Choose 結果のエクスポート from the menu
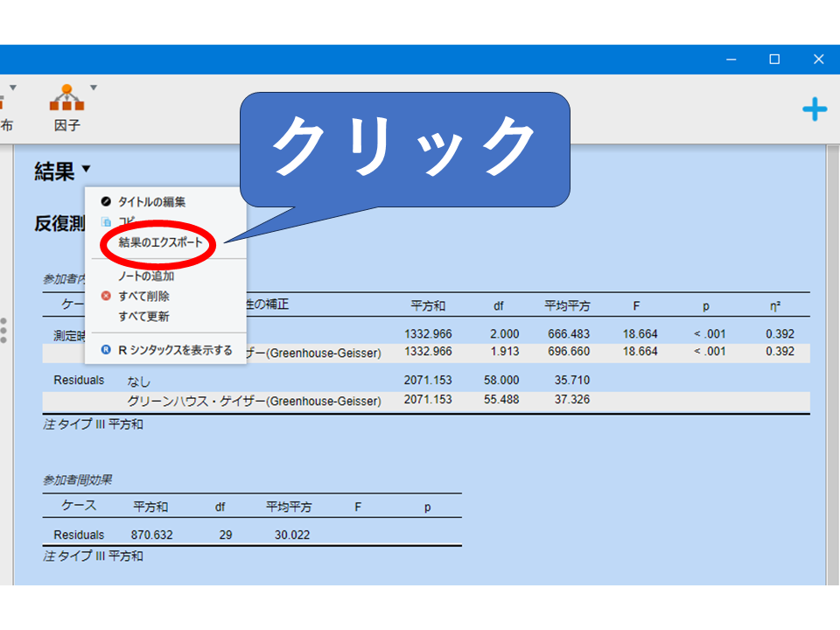Image resolution: width=840 pixels, height=630 pixels. click(160, 243)
